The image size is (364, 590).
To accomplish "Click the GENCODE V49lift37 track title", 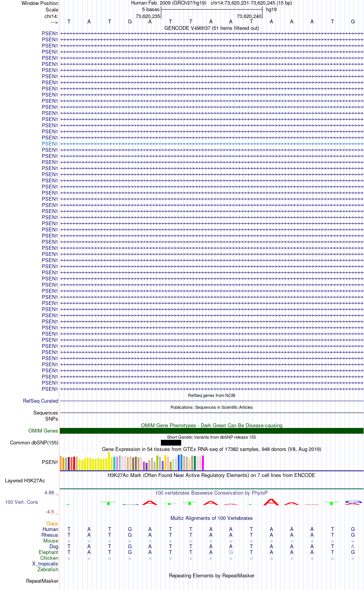I will [x=212, y=28].
